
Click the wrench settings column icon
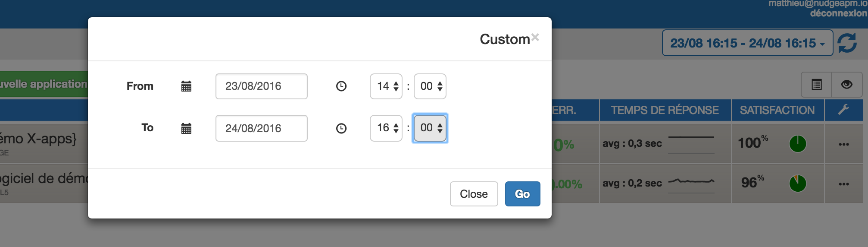pyautogui.click(x=843, y=110)
